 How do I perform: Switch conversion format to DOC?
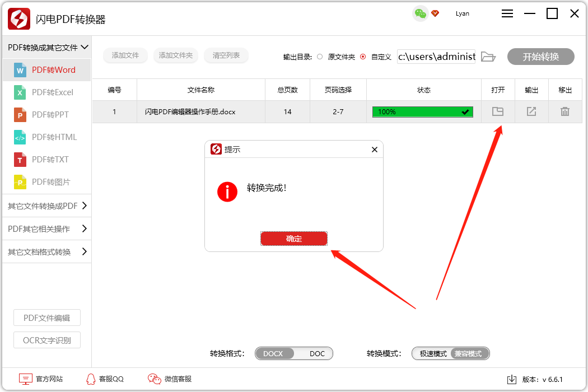coord(317,353)
